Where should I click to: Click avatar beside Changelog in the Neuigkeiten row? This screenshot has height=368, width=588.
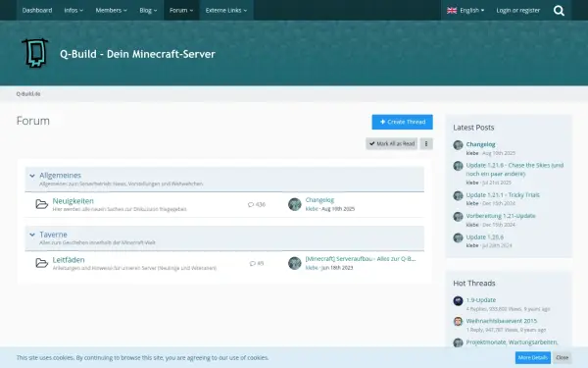(295, 204)
